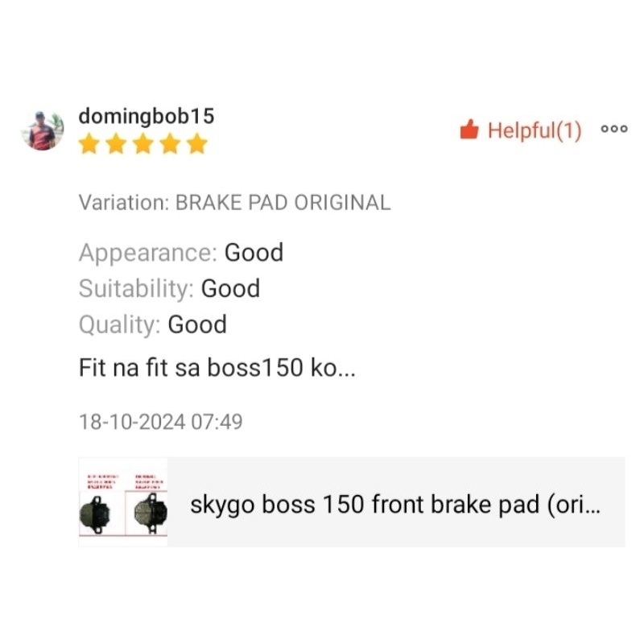The image size is (644, 644).
Task: Open the three-dot more options menu
Action: point(614,129)
